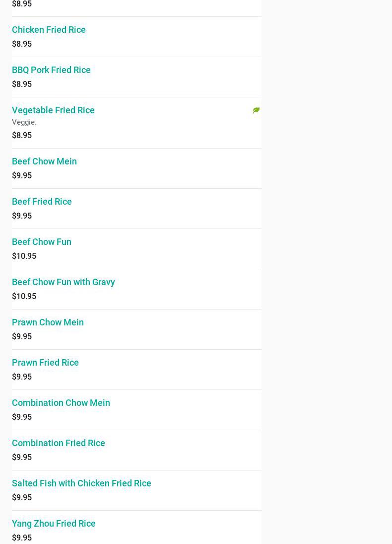This screenshot has height=544, width=392.
Task: Choose Beef Chow Mein from the menu
Action: pyautogui.click(x=44, y=161)
